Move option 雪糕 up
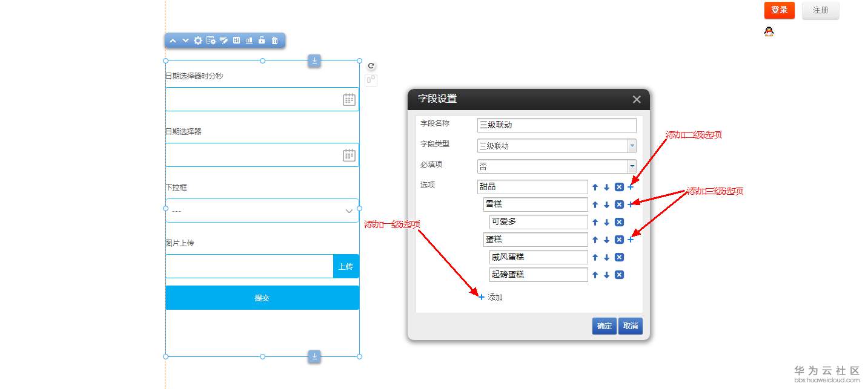This screenshot has width=868, height=389. click(x=595, y=204)
